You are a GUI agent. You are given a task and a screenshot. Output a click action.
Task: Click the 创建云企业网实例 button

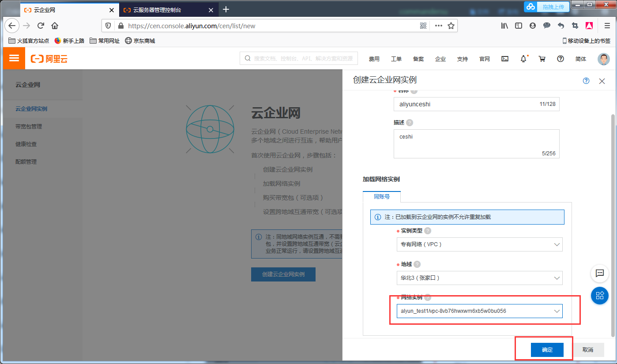coord(283,274)
